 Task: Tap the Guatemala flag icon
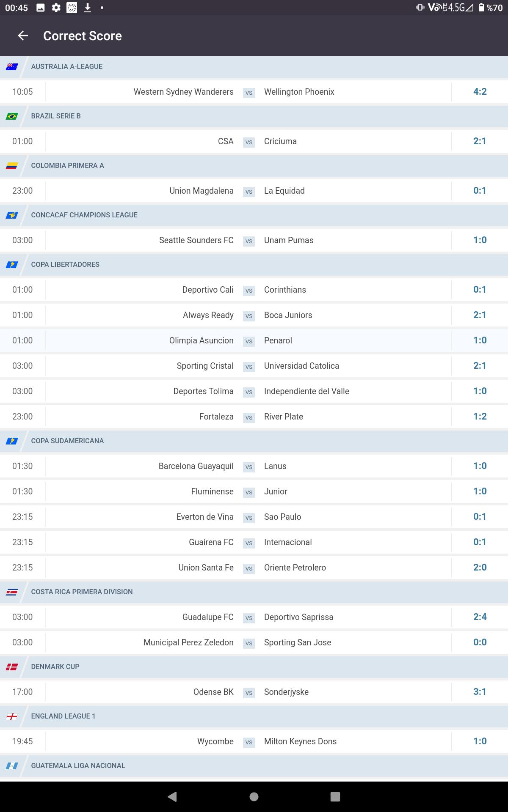[12, 766]
